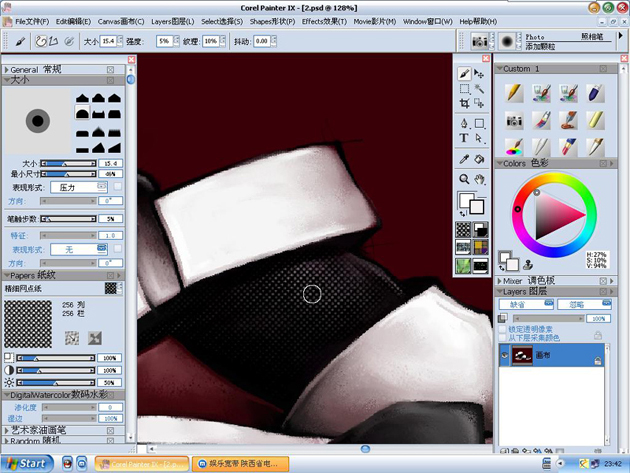The width and height of the screenshot is (630, 473).
Task: Open the Layers图层(L) menu
Action: [x=172, y=21]
